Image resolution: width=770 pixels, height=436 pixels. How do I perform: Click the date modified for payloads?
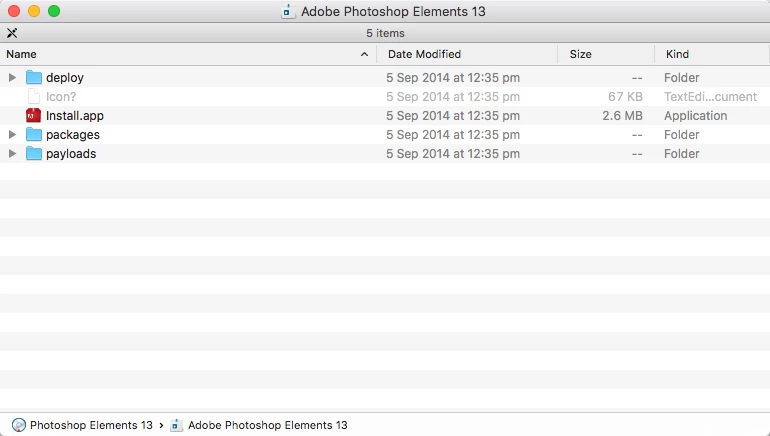click(x=453, y=154)
